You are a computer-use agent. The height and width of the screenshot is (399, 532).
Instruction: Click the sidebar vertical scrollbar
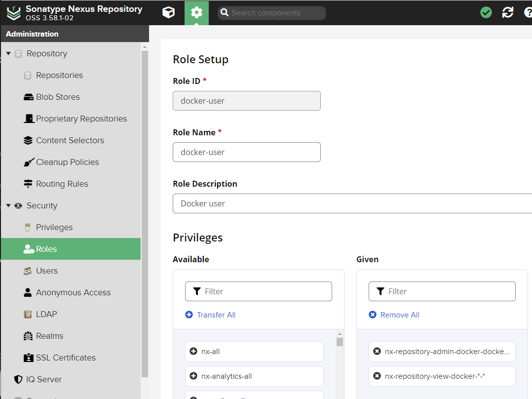pyautogui.click(x=145, y=212)
